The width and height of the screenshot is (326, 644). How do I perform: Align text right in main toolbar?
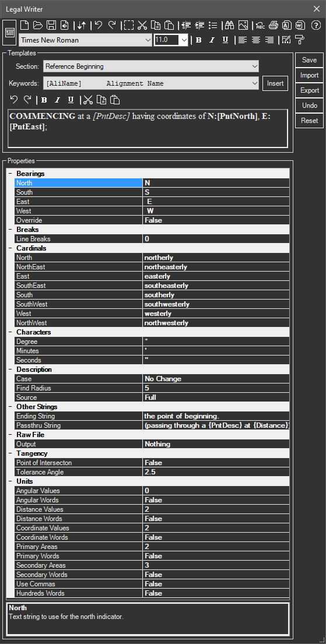coord(269,40)
